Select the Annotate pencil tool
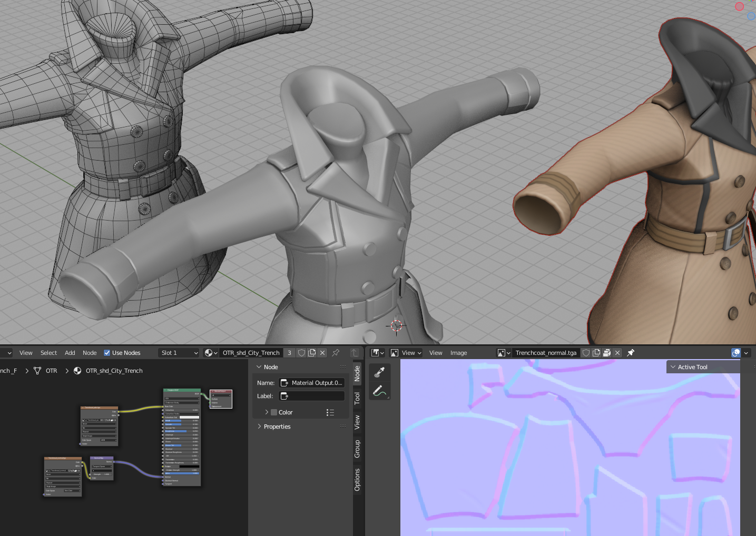 pyautogui.click(x=379, y=391)
